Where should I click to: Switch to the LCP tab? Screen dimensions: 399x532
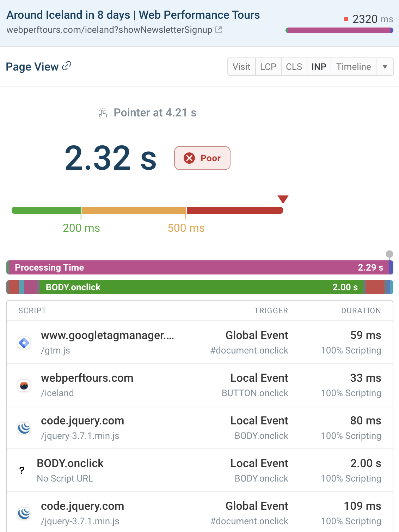coord(268,67)
